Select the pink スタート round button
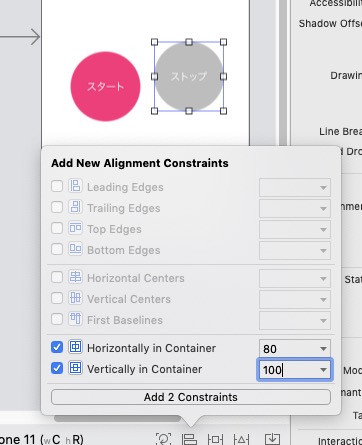Image resolution: width=362 pixels, height=445 pixels. pyautogui.click(x=105, y=86)
